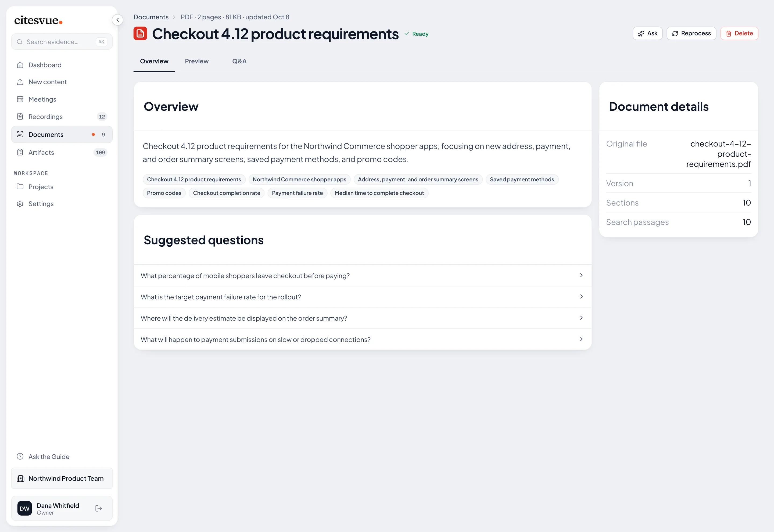774x532 pixels.
Task: Open the Ask button with sparkle icon
Action: tap(647, 33)
